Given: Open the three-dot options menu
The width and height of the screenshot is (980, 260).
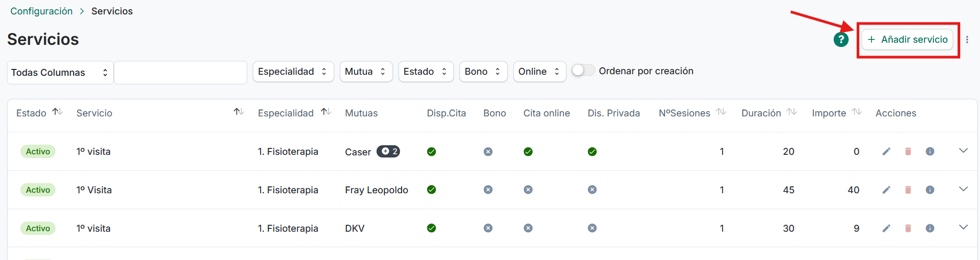Looking at the screenshot, I should 967,40.
